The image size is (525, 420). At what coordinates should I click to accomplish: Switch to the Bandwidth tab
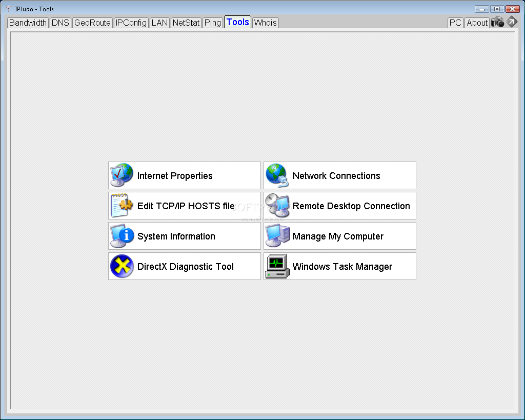point(28,23)
